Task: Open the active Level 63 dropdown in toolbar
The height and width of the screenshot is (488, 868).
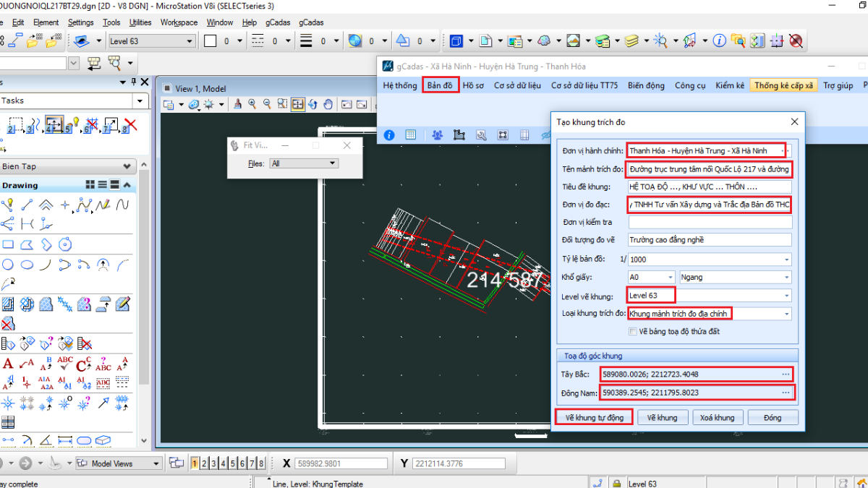Action: 151,41
